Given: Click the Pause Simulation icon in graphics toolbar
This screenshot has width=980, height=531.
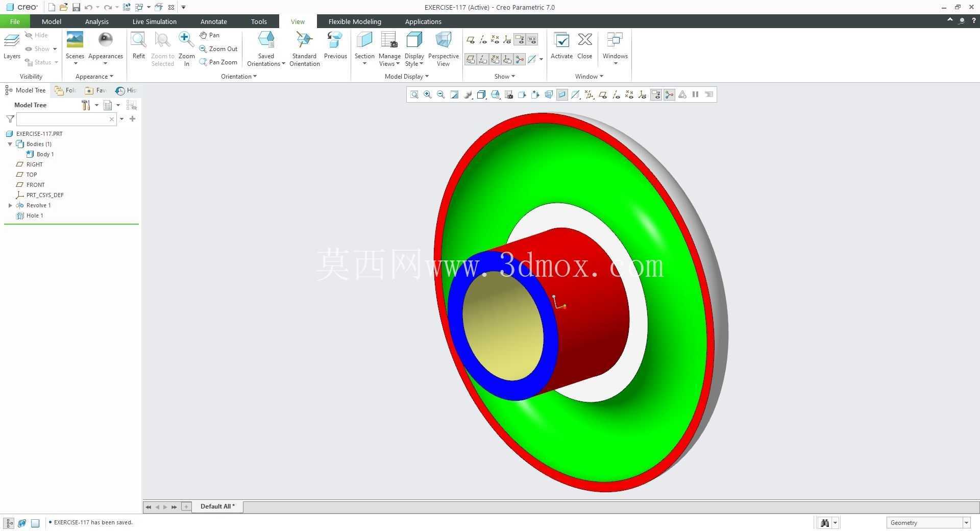Looking at the screenshot, I should [695, 94].
